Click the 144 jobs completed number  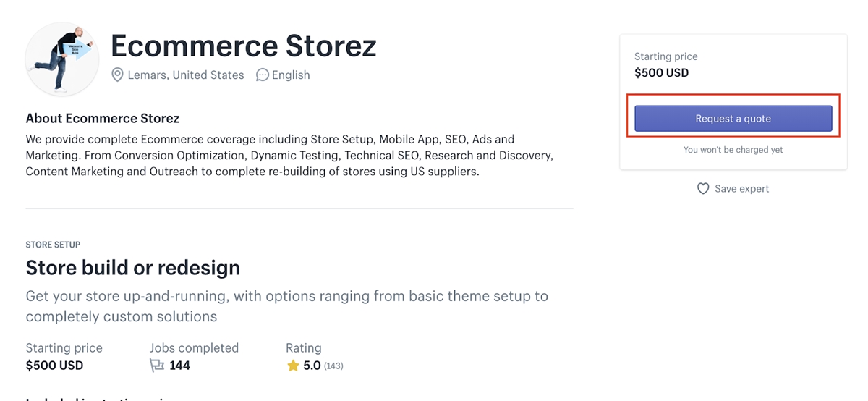point(179,366)
